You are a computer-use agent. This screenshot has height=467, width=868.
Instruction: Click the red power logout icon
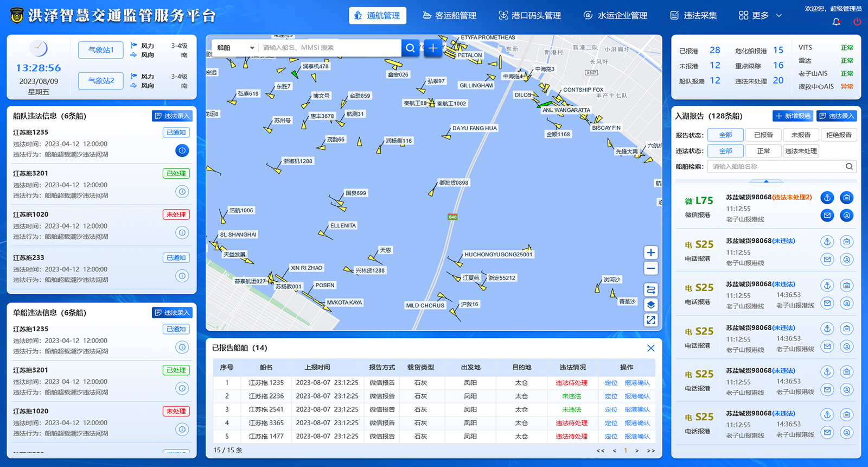pos(857,22)
